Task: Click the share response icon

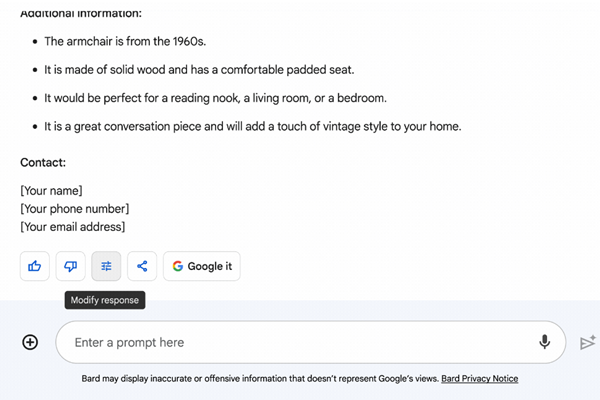Action: 142,266
